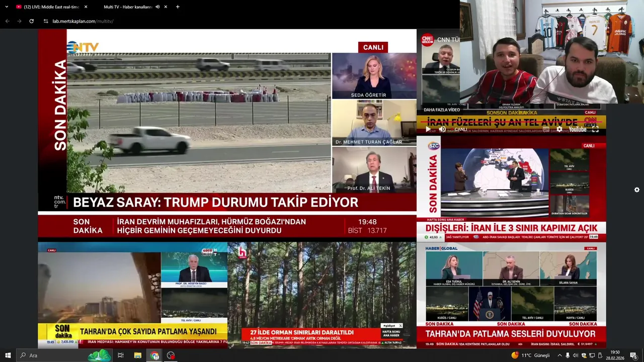Click the taskbar search box labeled Ara
The width and height of the screenshot is (644, 362).
tap(64, 355)
